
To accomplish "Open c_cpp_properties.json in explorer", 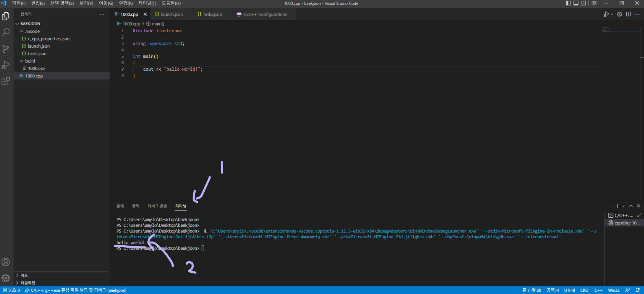I will (x=62, y=39).
